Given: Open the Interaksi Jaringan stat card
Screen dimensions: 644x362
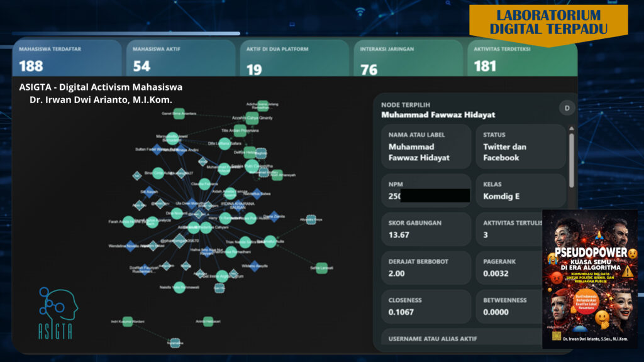Looking at the screenshot, I should tap(407, 58).
